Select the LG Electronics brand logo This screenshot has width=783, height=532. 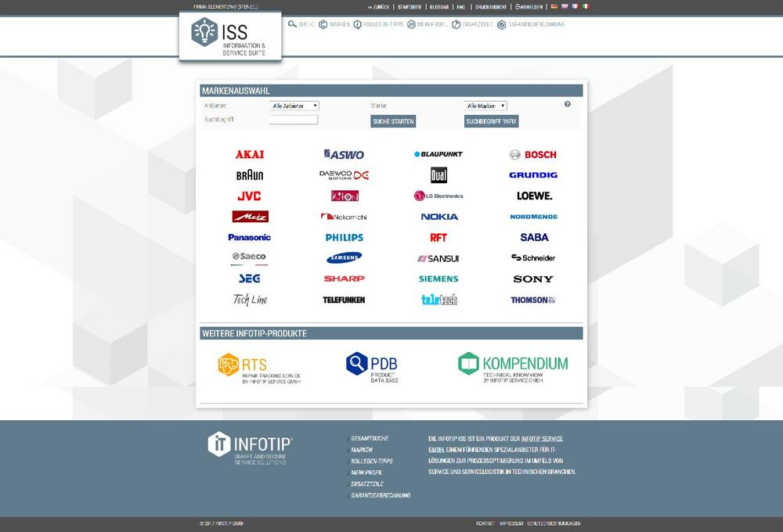click(438, 196)
